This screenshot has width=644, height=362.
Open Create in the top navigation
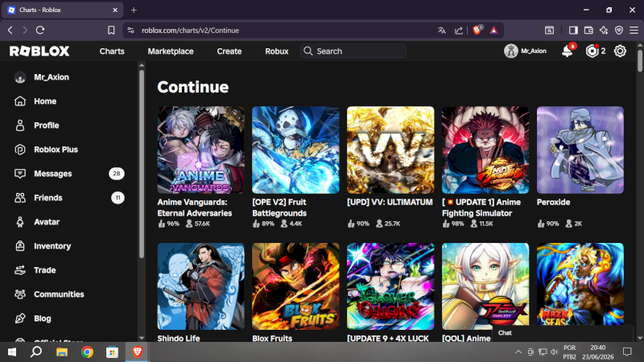[229, 51]
